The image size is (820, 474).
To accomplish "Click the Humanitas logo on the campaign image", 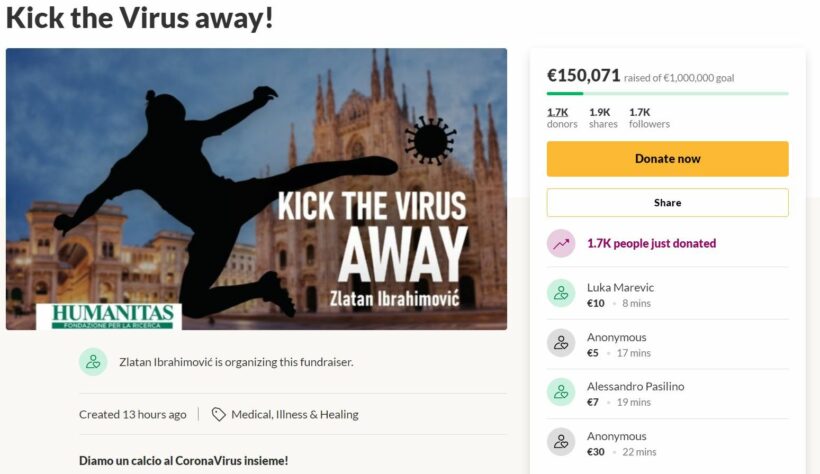I will [x=113, y=316].
